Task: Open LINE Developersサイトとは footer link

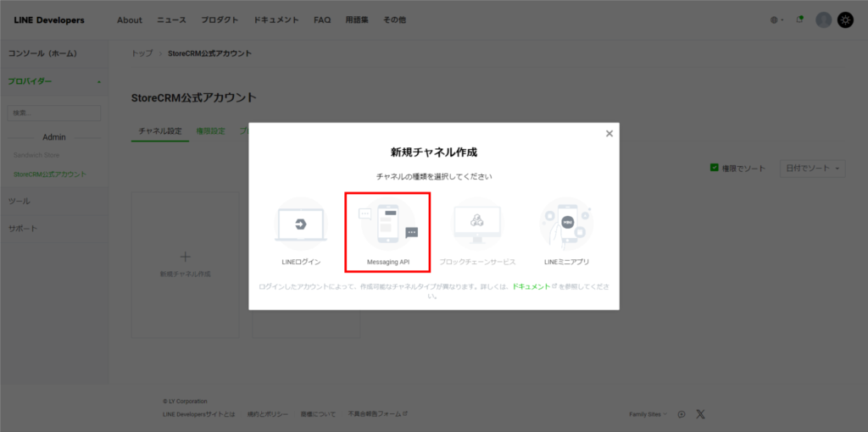Action: click(x=199, y=413)
